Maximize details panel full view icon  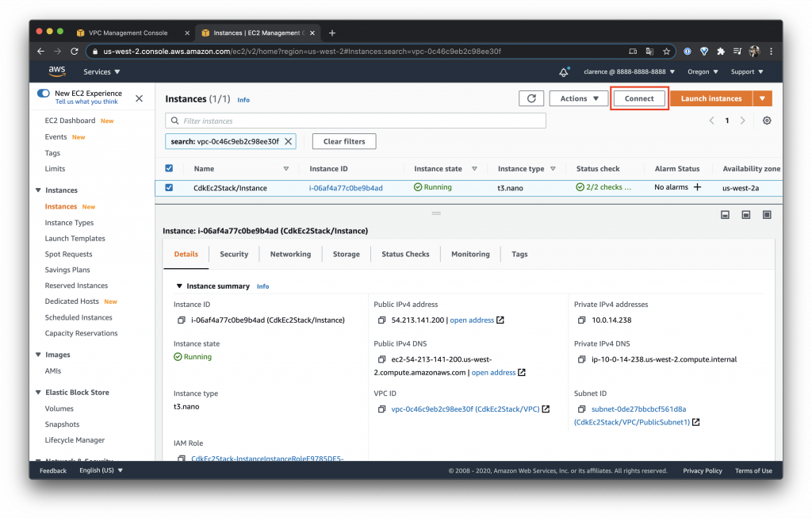click(x=767, y=214)
